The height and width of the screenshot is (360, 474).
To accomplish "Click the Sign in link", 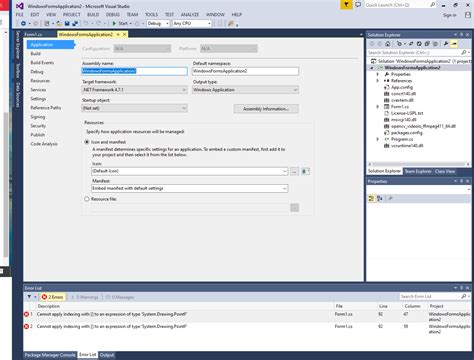I will click(449, 15).
